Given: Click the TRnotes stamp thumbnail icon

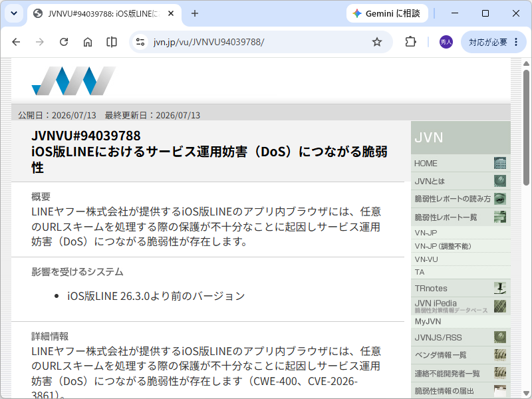Looking at the screenshot, I should point(500,288).
